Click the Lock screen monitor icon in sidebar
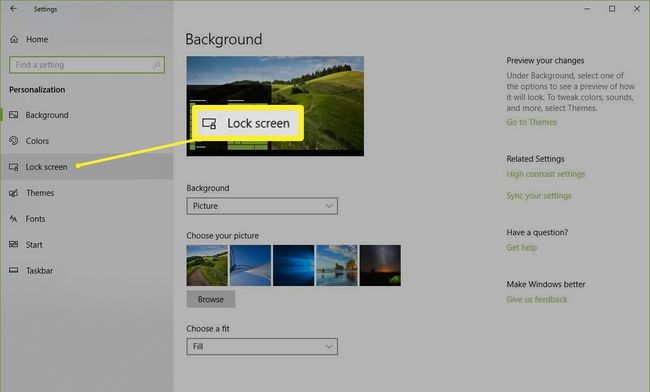The width and height of the screenshot is (650, 392). click(x=14, y=167)
